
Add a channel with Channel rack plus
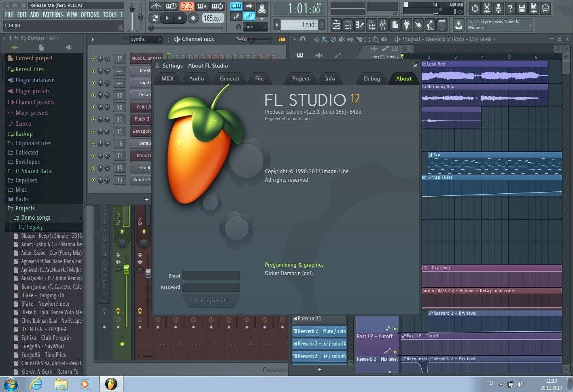147,199
